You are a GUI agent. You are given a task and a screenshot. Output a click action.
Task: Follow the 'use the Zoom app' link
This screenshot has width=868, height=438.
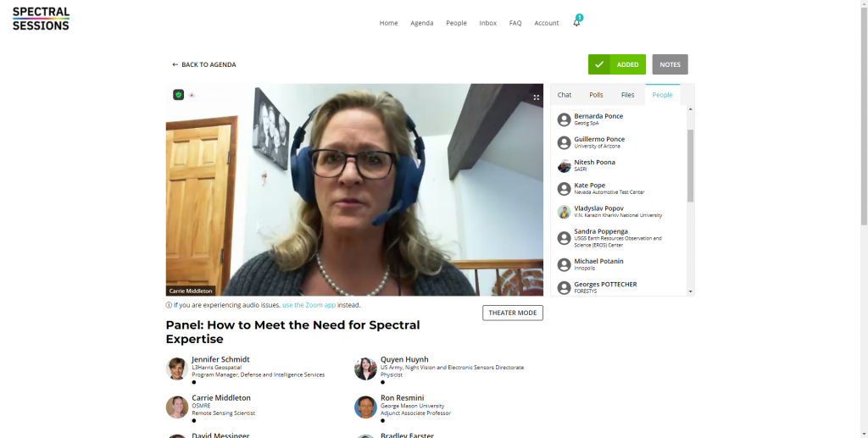(309, 305)
